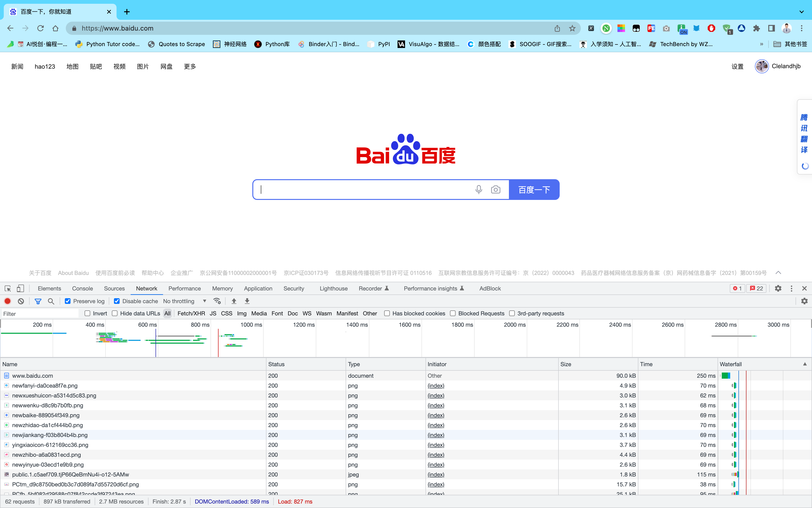Viewport: 812px width, 508px height.
Task: Export HAR file download arrow
Action: pos(247,301)
